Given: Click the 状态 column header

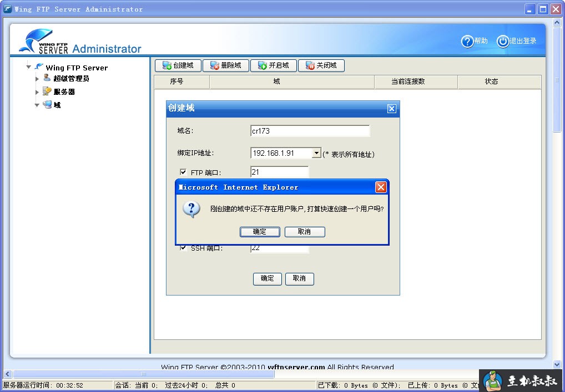Looking at the screenshot, I should pos(500,82).
